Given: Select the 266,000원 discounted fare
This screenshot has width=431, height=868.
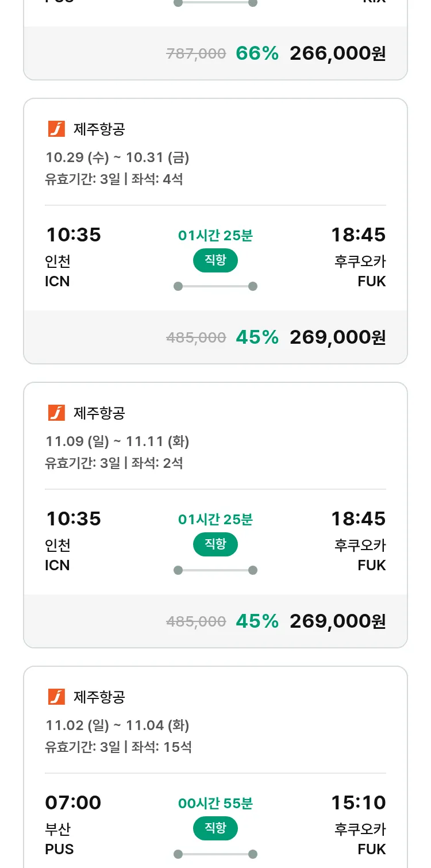Looking at the screenshot, I should click(337, 53).
